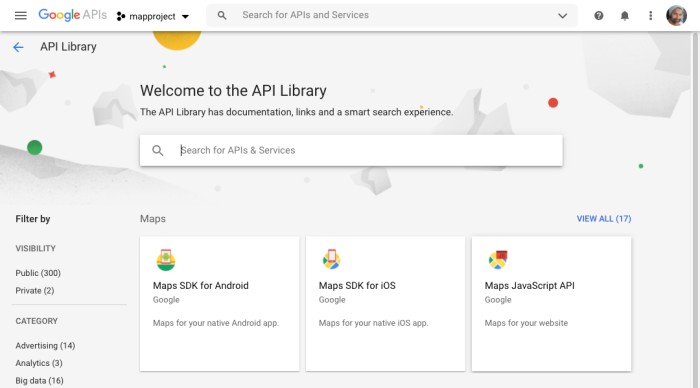The height and width of the screenshot is (388, 700).
Task: Click the Google APIs logo
Action: click(x=72, y=15)
